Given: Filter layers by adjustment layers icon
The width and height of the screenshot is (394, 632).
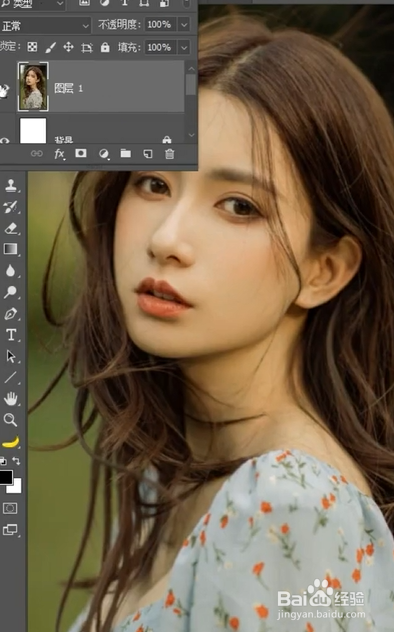Looking at the screenshot, I should coord(104,3).
